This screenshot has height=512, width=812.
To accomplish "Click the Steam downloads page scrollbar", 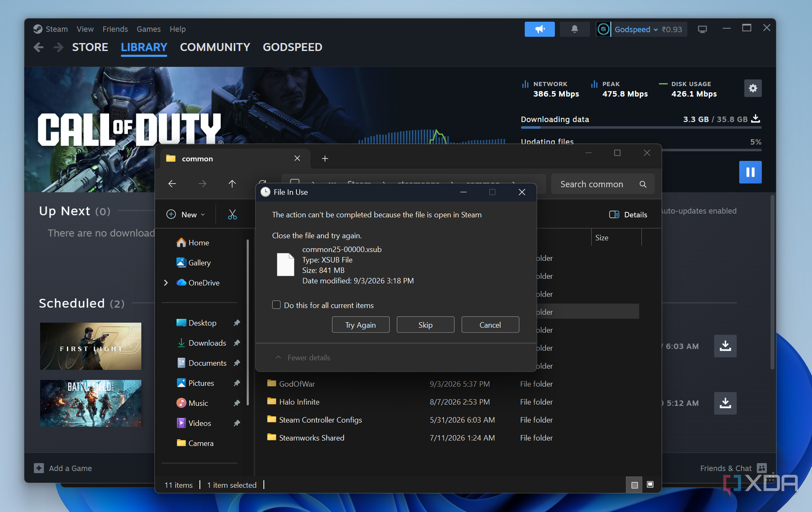I will click(772, 282).
